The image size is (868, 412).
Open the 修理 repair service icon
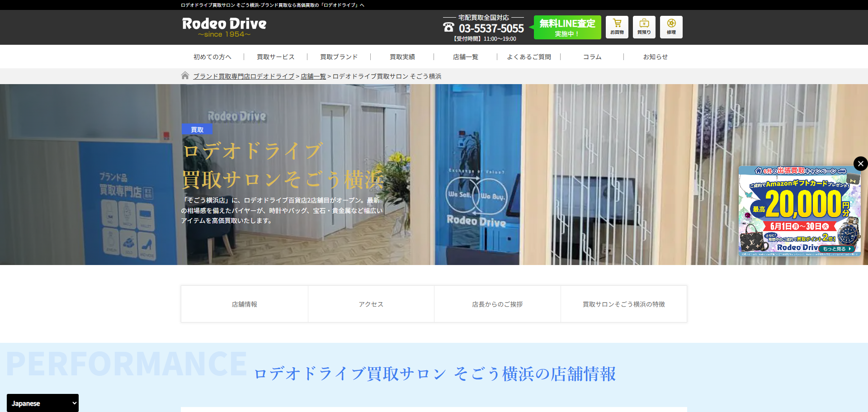(671, 27)
